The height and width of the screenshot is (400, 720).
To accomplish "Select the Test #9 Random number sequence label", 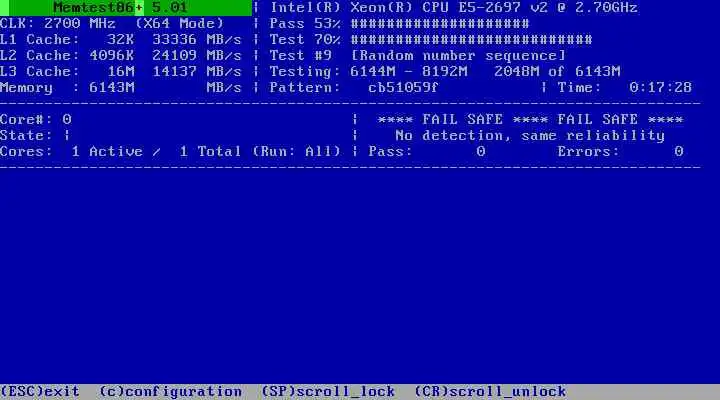I will click(x=417, y=56).
